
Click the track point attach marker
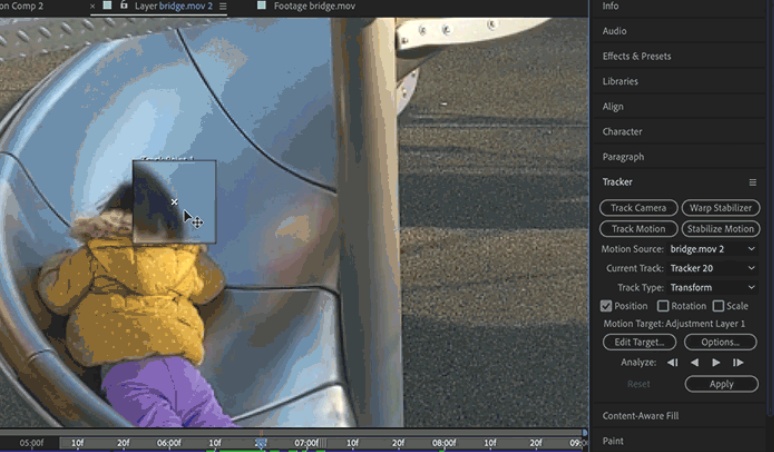point(174,202)
